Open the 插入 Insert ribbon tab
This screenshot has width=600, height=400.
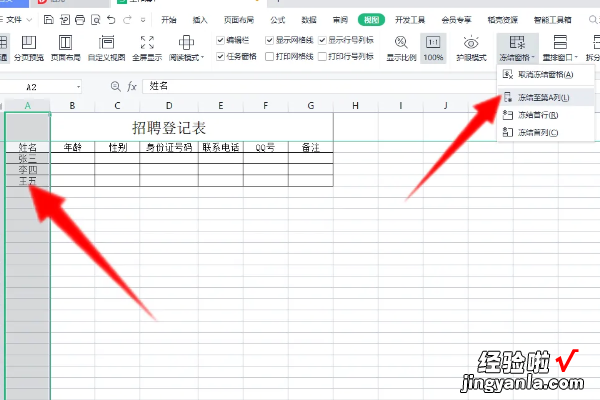(200, 20)
